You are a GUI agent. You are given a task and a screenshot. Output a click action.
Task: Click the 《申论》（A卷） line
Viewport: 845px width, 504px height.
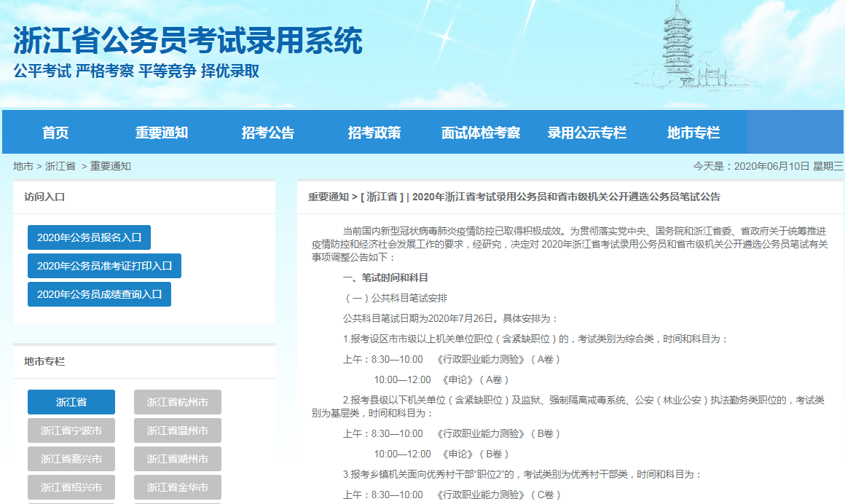click(x=442, y=380)
